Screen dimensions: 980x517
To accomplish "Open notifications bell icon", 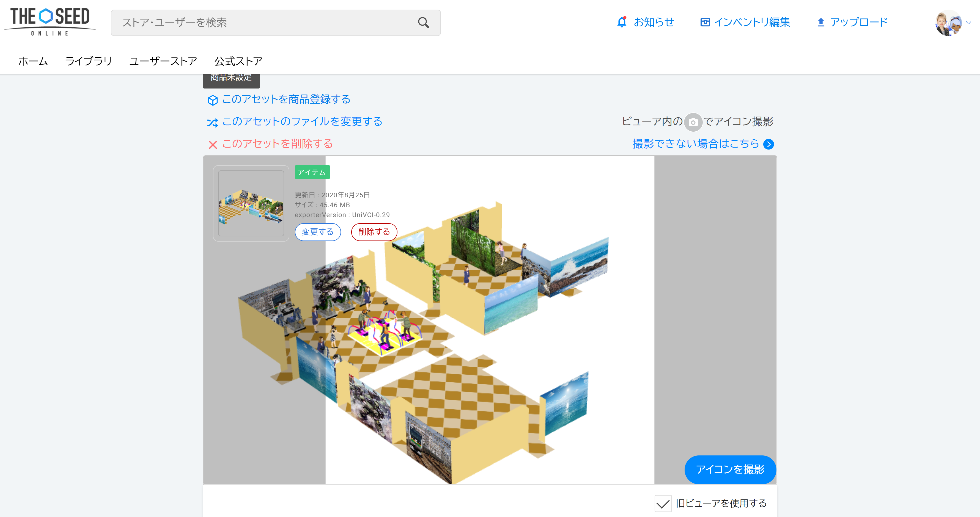I will click(622, 22).
